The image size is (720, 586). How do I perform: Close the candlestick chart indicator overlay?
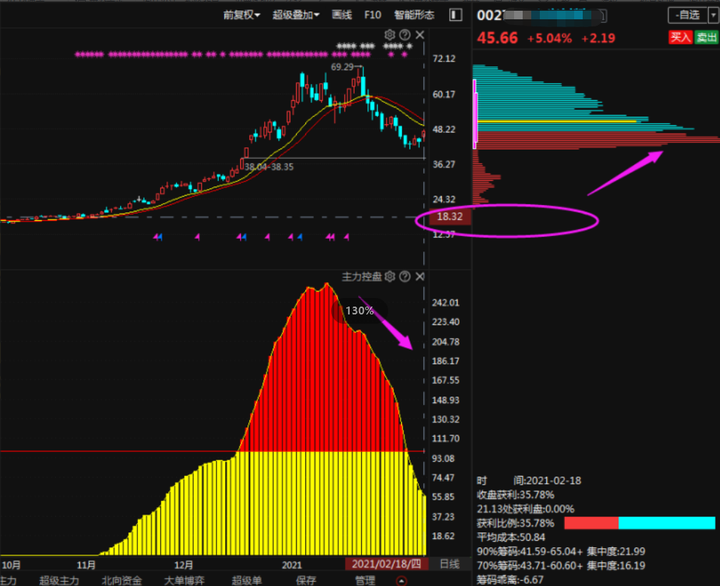pyautogui.click(x=420, y=35)
